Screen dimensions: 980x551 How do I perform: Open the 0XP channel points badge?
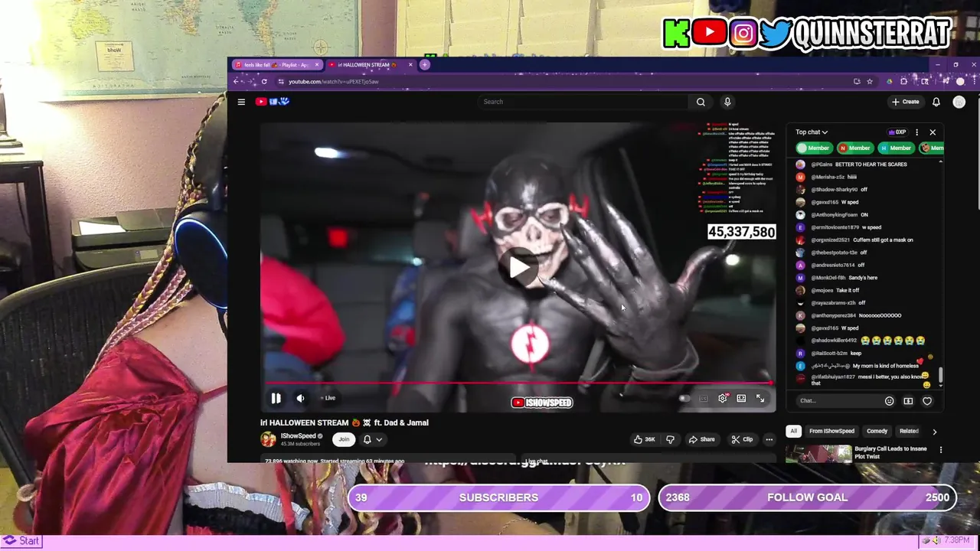click(897, 132)
